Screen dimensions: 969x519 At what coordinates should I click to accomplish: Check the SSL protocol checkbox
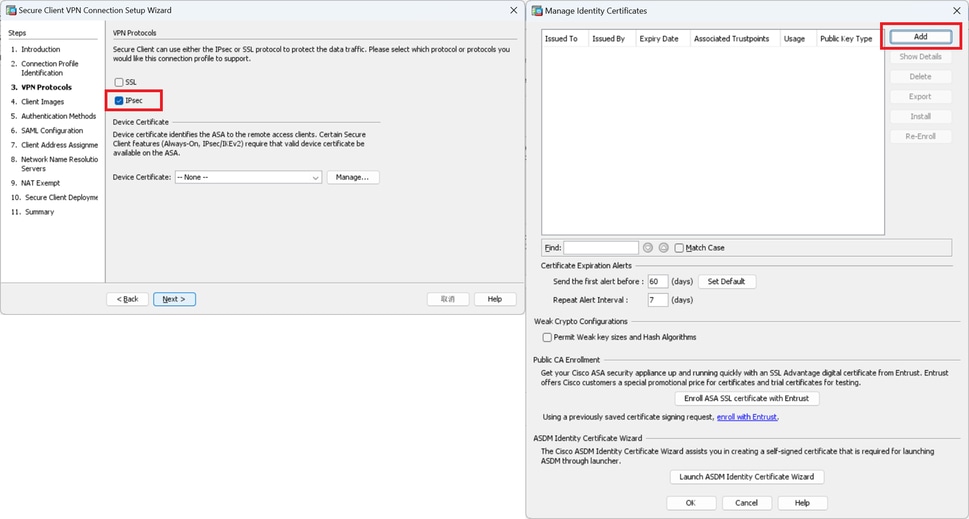[x=119, y=82]
